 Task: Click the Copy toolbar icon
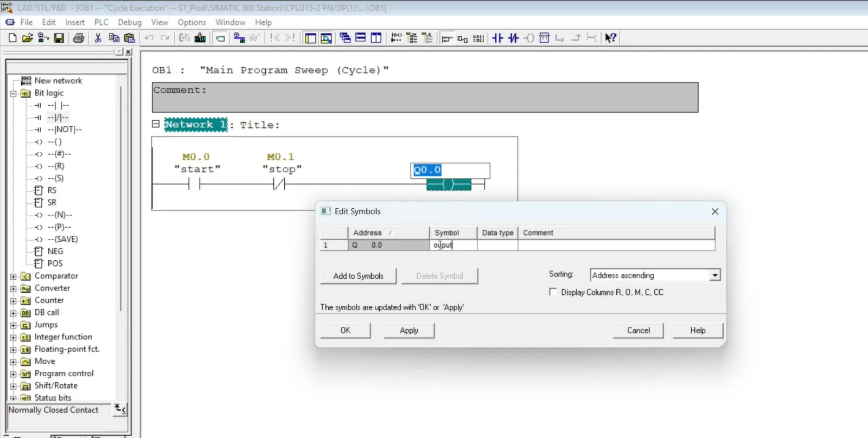[114, 38]
